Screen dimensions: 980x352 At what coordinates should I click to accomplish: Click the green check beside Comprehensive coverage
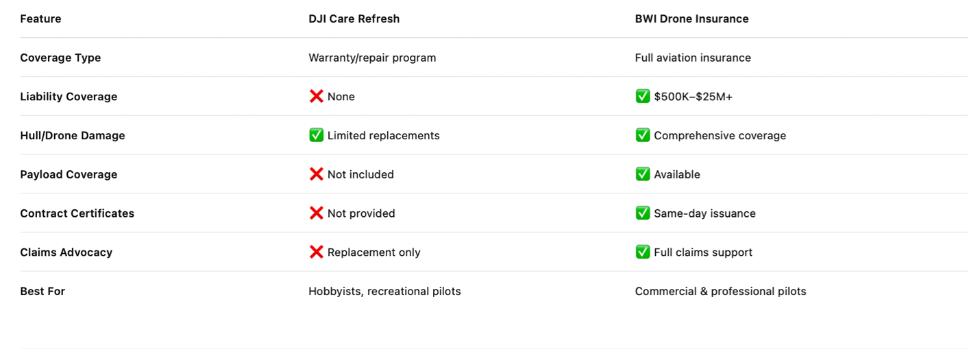pyautogui.click(x=642, y=136)
